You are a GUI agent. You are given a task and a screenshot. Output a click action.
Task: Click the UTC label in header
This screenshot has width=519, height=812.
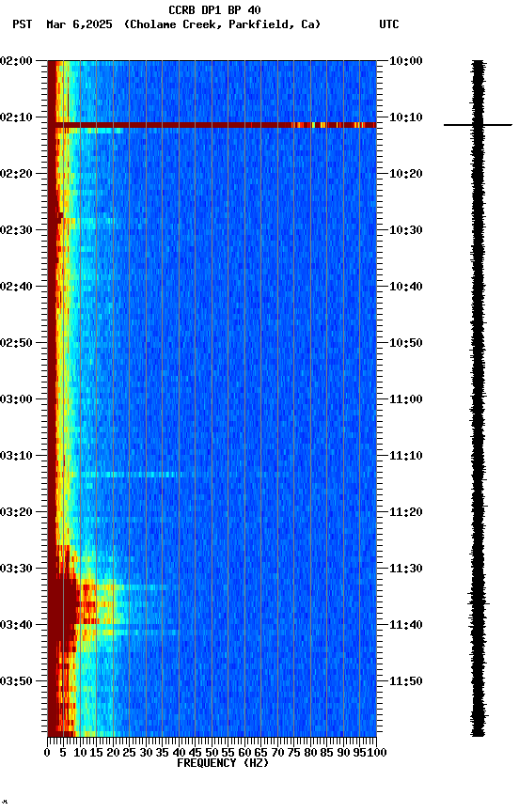click(389, 24)
